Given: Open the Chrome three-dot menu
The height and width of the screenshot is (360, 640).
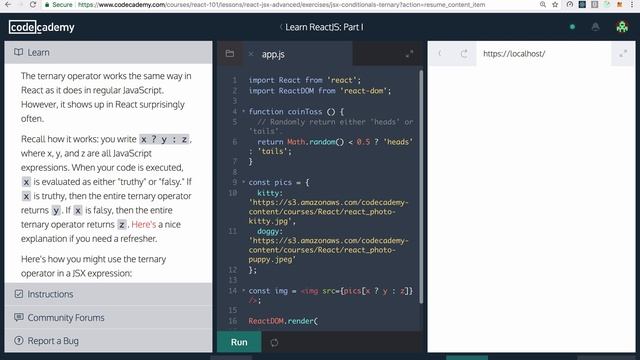Looking at the screenshot, I should click(x=631, y=4).
